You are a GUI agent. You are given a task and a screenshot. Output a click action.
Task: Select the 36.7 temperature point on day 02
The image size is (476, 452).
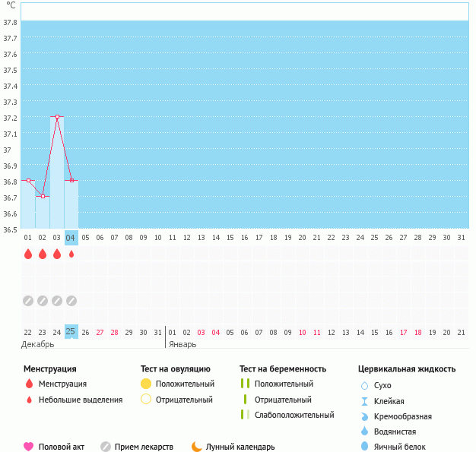43,196
